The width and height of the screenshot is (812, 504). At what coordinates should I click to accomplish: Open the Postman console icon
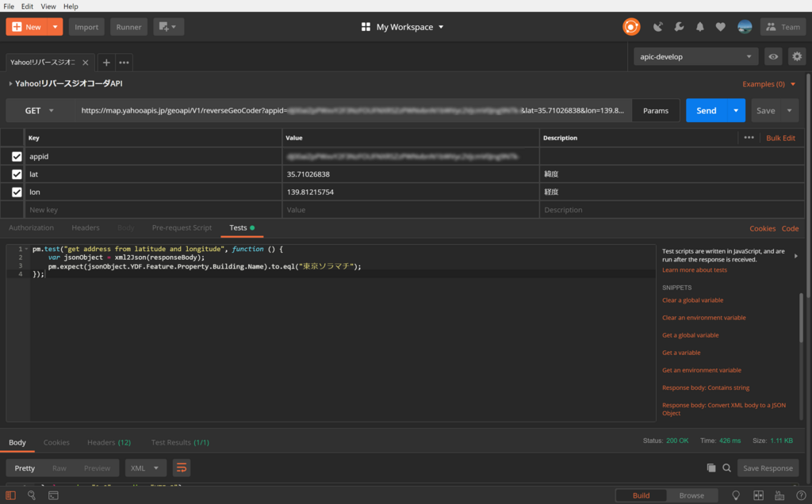point(53,495)
